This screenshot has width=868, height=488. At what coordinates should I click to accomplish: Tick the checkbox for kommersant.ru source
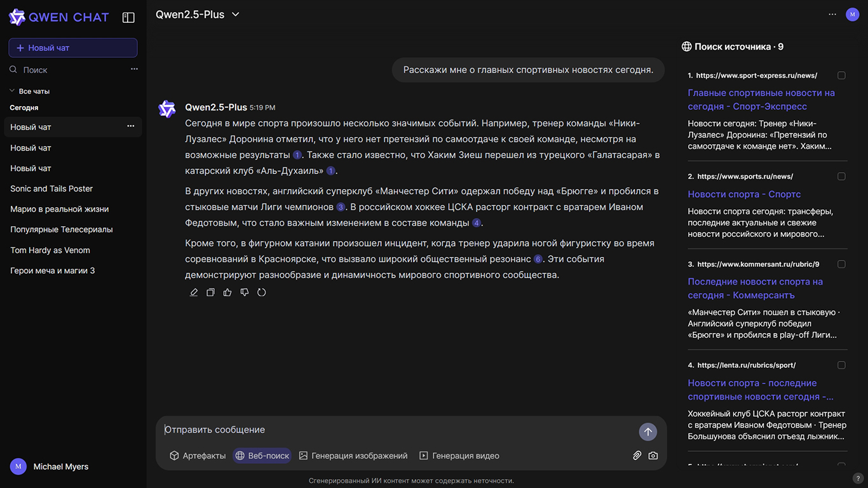(x=841, y=264)
